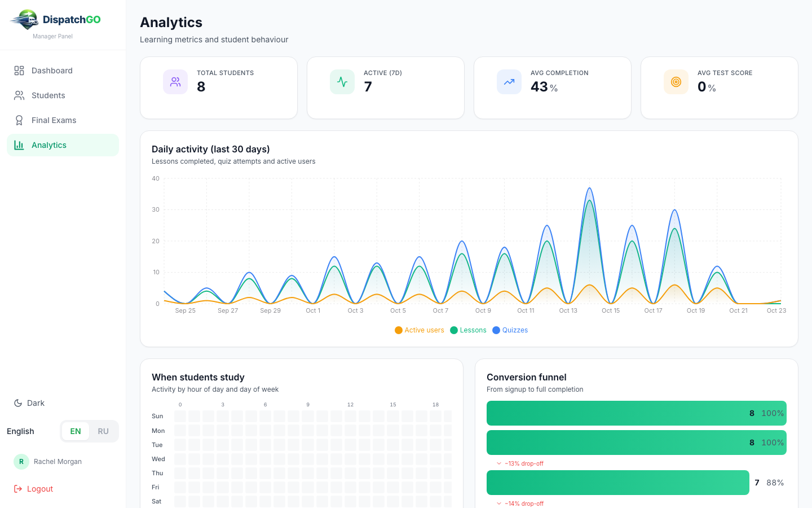Viewport: 812px width, 508px height.
Task: Click the Logout arrow icon
Action: click(x=18, y=489)
